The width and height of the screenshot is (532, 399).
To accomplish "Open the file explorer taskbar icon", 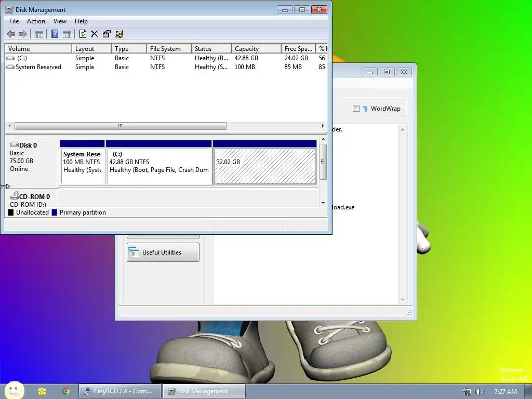I will pyautogui.click(x=42, y=391).
